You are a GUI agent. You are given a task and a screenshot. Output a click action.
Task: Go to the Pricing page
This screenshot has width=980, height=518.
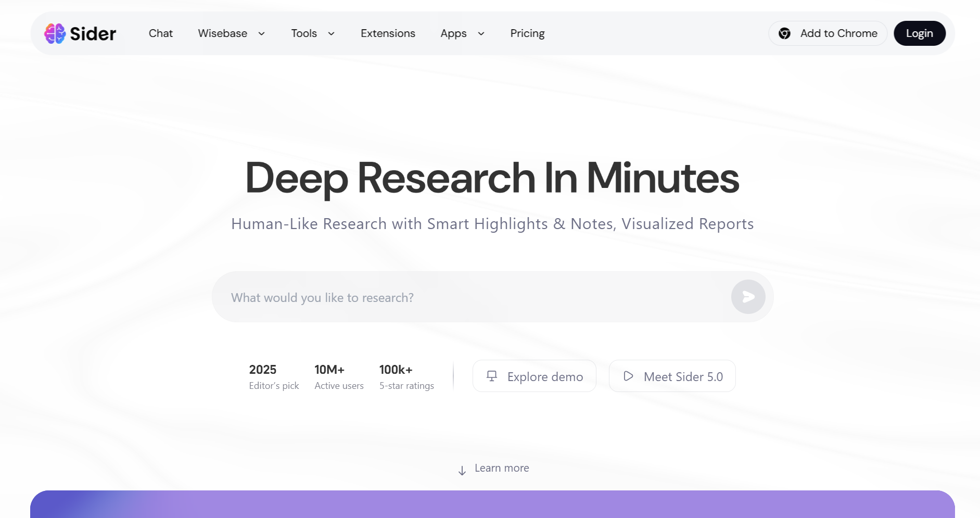point(527,33)
